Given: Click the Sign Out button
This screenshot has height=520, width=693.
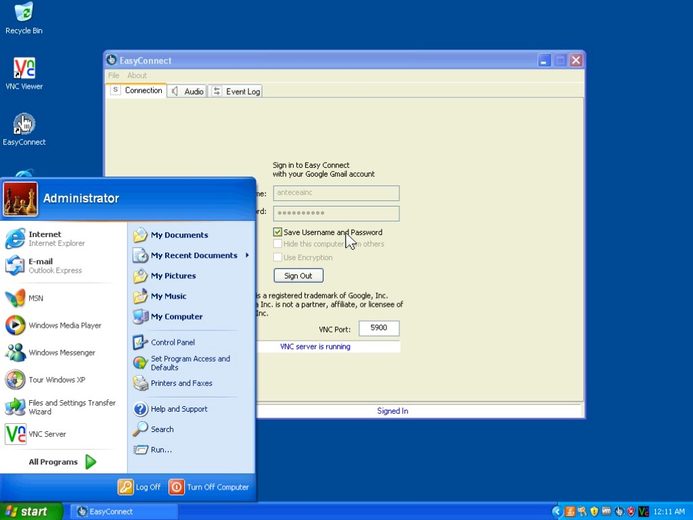Looking at the screenshot, I should point(298,276).
